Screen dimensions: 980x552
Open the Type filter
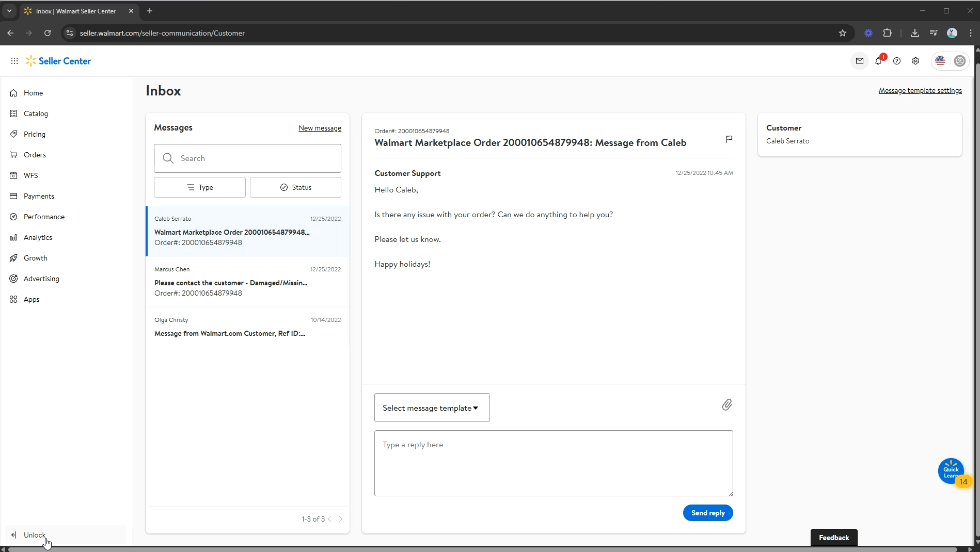(x=200, y=187)
